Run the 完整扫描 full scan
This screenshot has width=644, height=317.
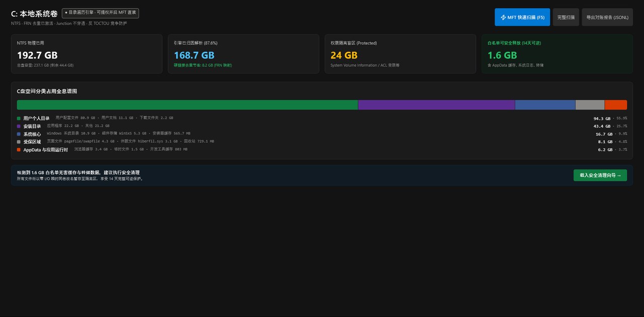[566, 17]
